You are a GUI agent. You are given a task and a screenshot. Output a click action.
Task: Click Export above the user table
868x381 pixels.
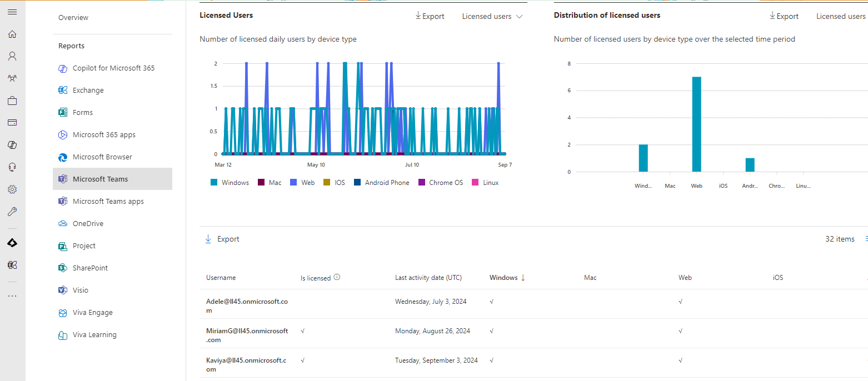tap(222, 238)
